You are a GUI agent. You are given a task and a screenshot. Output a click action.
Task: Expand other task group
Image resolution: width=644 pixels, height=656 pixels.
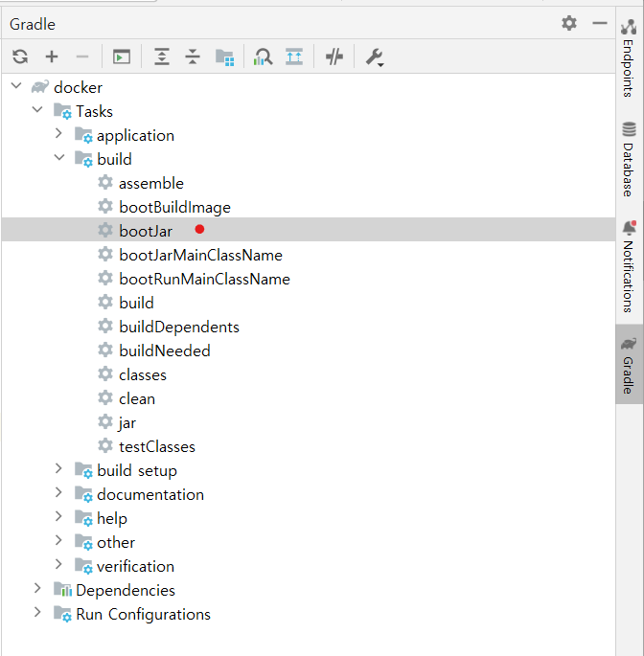(58, 540)
